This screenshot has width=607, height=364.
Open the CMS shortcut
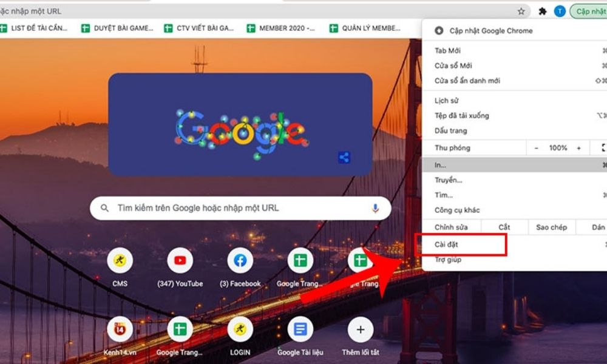tap(120, 267)
